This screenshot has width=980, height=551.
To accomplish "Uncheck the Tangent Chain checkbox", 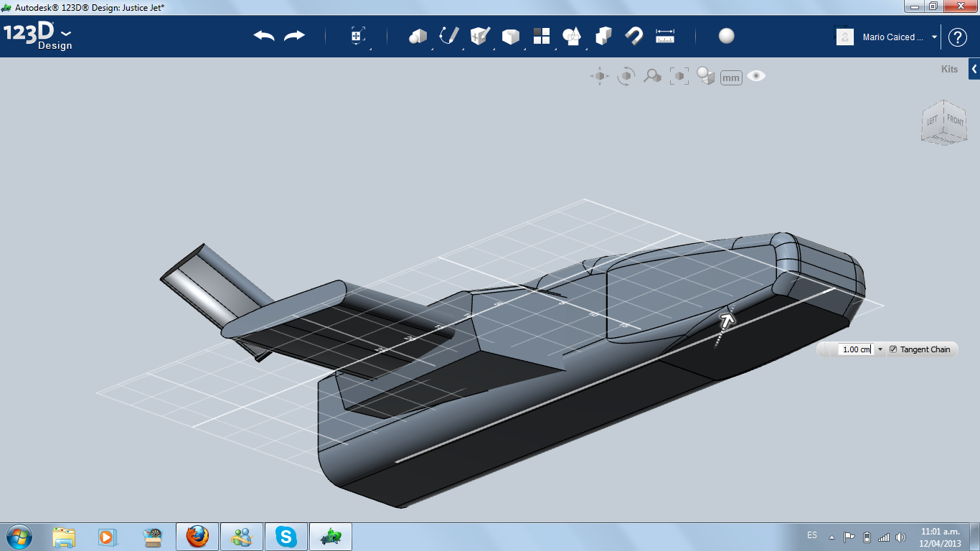I will [893, 349].
